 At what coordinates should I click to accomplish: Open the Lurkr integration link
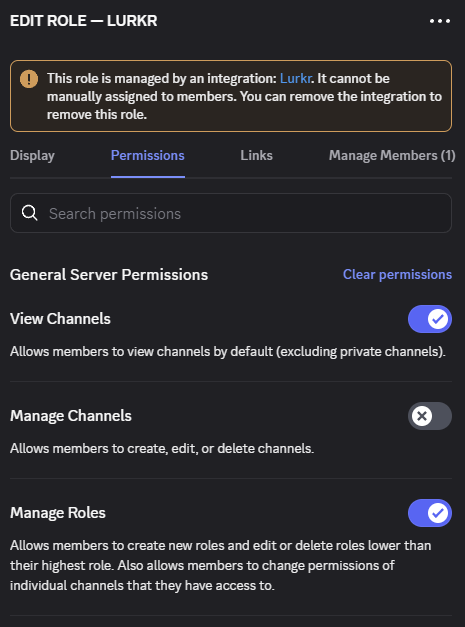(295, 78)
